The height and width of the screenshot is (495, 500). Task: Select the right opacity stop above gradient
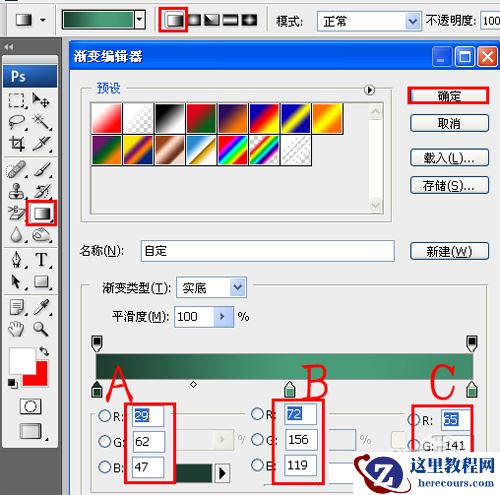(x=472, y=343)
